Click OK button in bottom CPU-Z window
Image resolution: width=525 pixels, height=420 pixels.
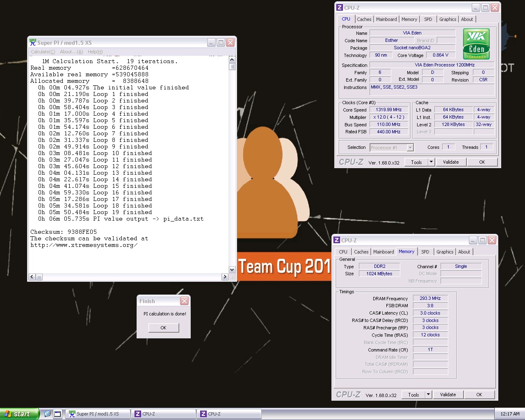(x=479, y=395)
